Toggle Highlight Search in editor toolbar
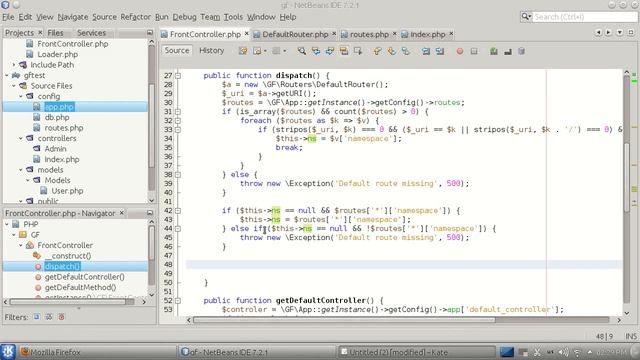 point(343,51)
